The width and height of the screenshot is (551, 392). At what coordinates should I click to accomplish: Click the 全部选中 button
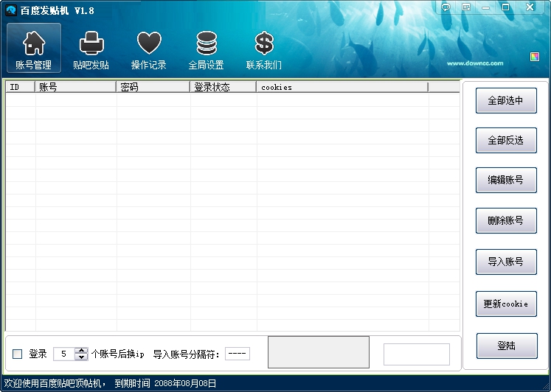pyautogui.click(x=506, y=101)
